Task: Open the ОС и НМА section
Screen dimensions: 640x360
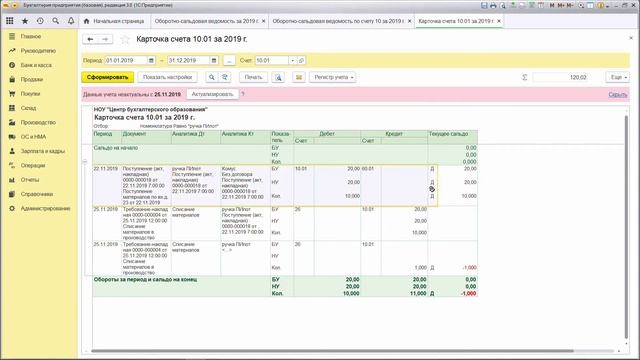Action: click(33, 137)
